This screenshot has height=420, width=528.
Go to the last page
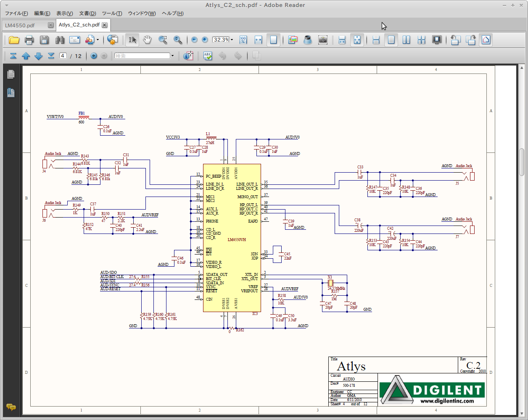[x=50, y=55]
